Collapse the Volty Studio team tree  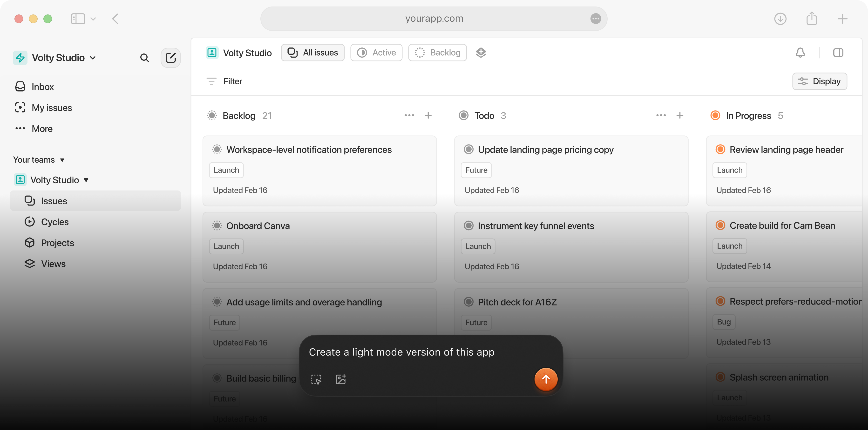pos(86,180)
